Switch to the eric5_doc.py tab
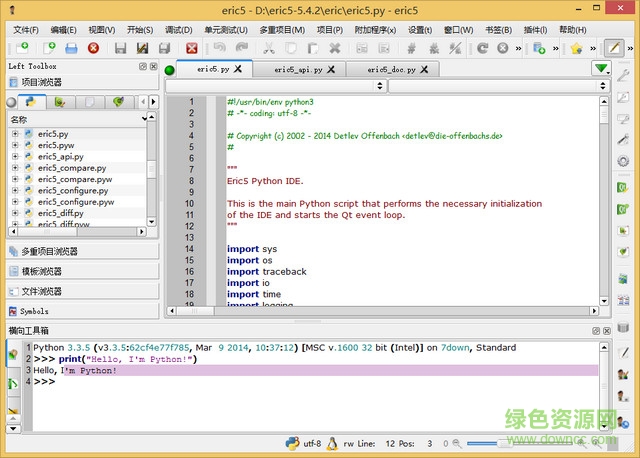This screenshot has height=458, width=640. [x=390, y=70]
